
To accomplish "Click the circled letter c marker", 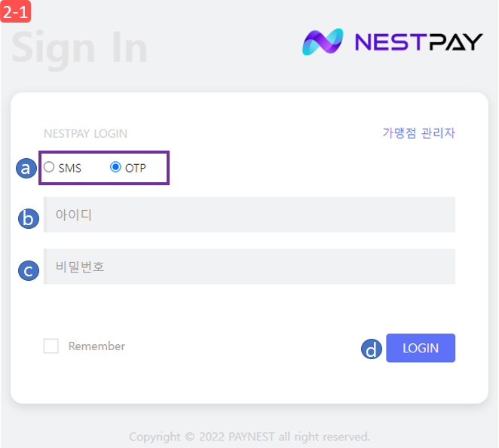I will tap(29, 270).
